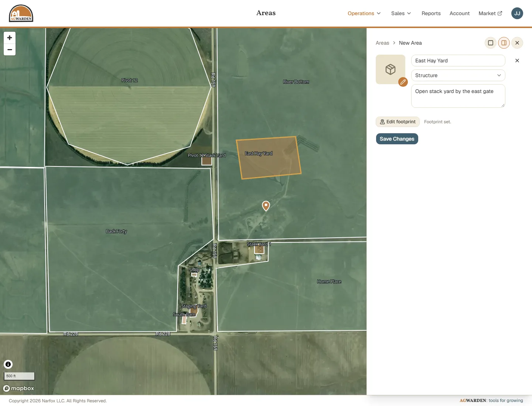Expand the Structure type dropdown
The image size is (532, 406).
tap(458, 75)
